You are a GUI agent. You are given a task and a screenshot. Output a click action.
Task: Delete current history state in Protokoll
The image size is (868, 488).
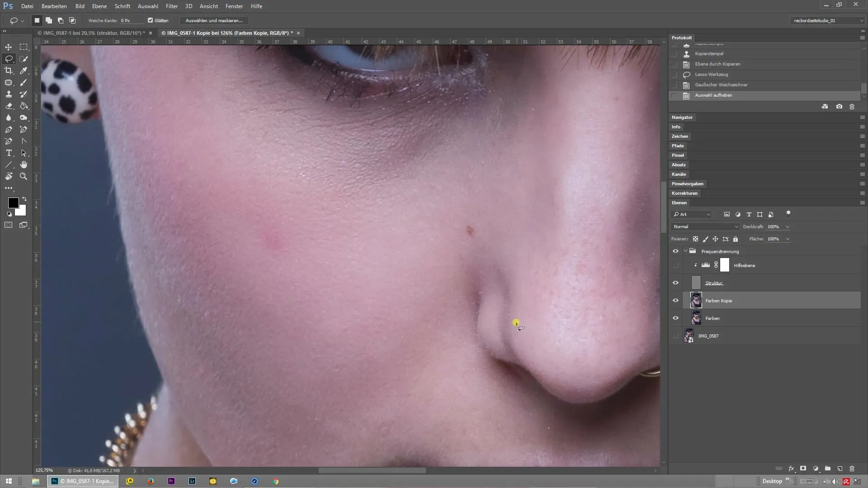(x=852, y=107)
